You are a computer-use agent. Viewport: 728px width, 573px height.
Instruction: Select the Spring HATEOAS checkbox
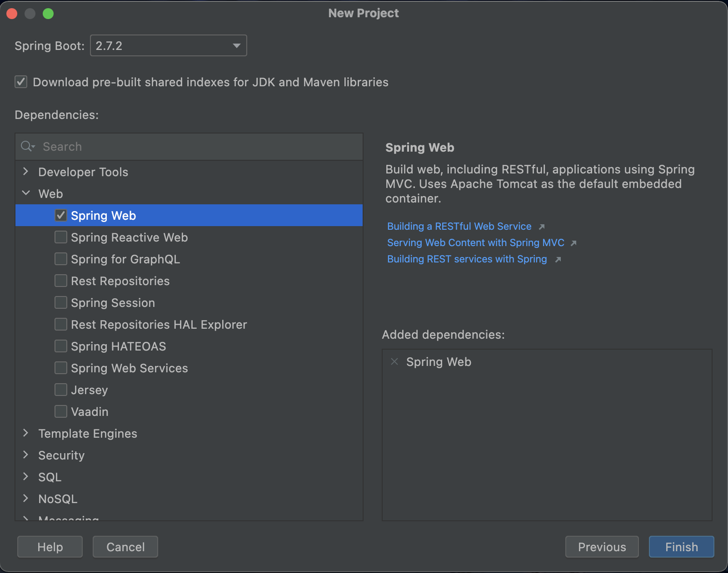click(x=61, y=346)
